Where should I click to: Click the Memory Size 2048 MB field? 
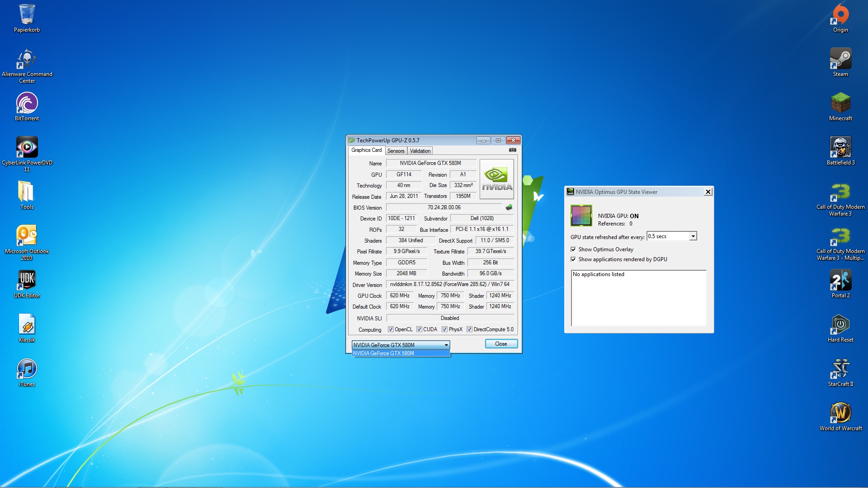[x=406, y=273]
